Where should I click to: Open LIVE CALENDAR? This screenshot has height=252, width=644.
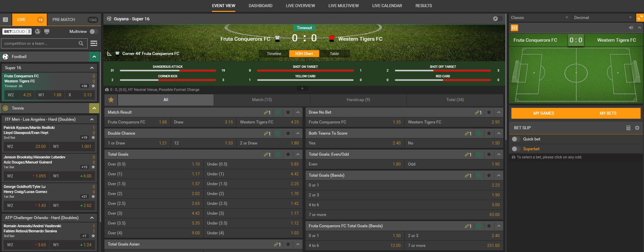point(387,6)
